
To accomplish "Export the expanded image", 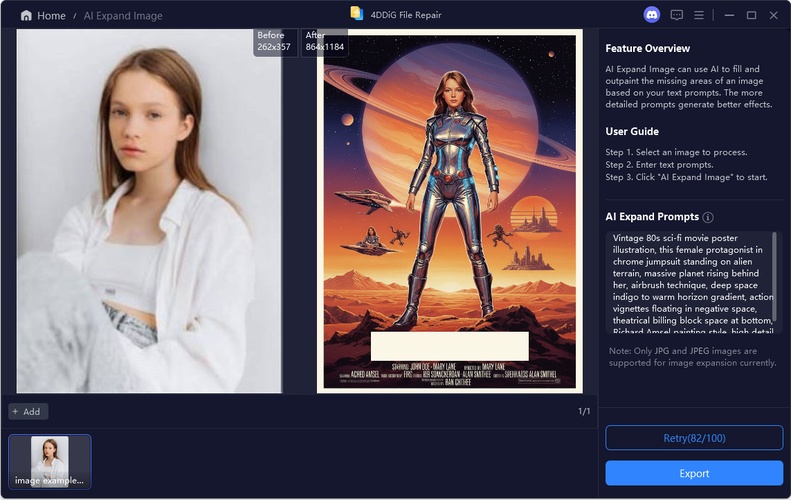I will [694, 473].
